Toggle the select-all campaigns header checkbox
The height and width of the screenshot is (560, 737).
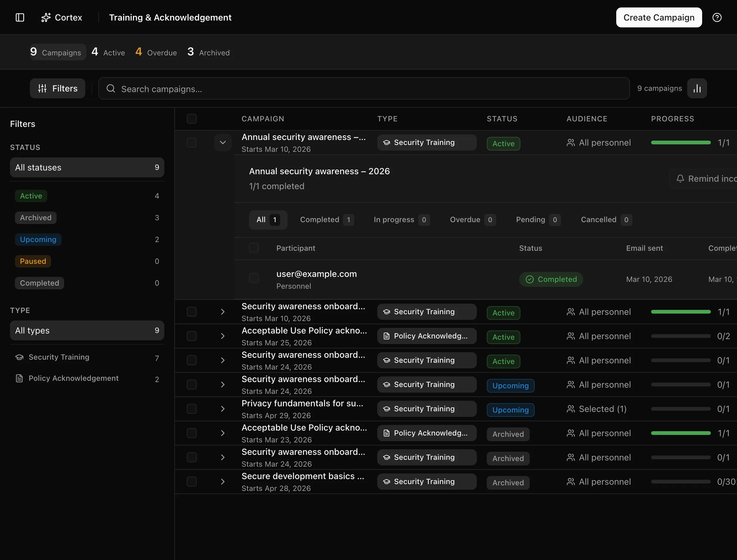coord(191,119)
